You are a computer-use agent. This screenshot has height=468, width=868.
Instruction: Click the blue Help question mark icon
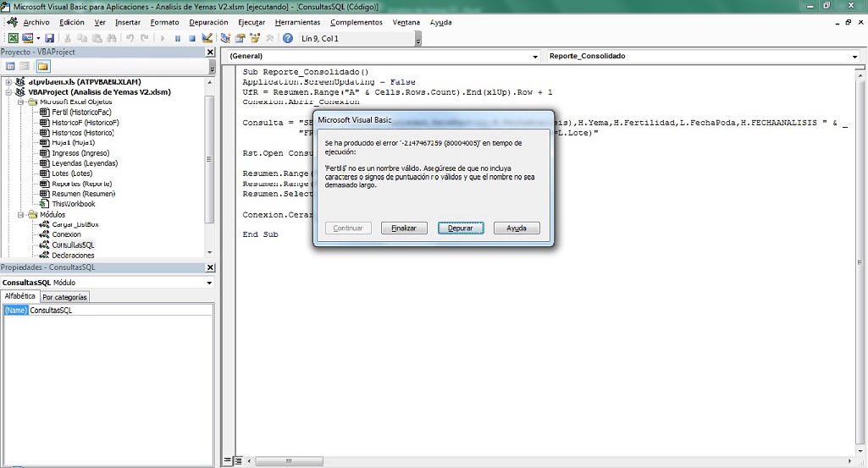[x=288, y=38]
